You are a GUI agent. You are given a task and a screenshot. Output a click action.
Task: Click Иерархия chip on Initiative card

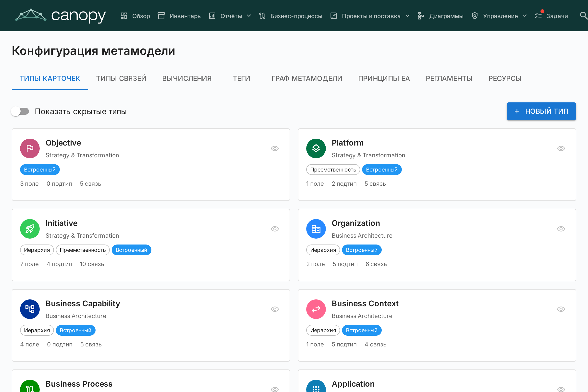37,250
